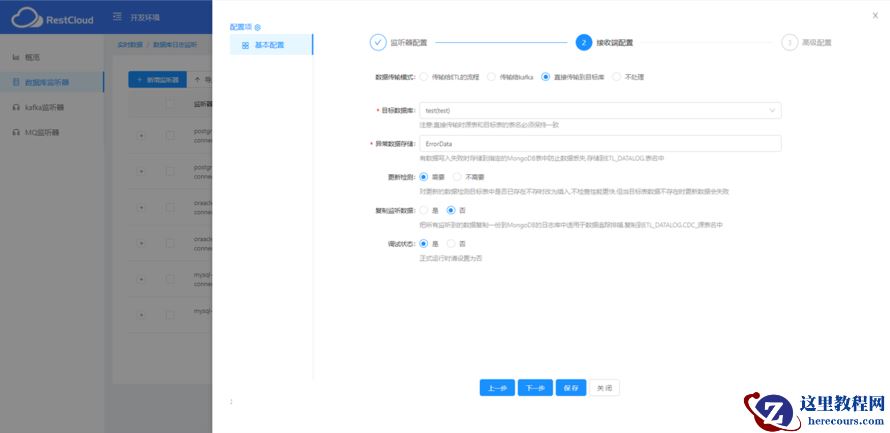The height and width of the screenshot is (433, 890).
Task: Click the 关闭 button
Action: [604, 388]
